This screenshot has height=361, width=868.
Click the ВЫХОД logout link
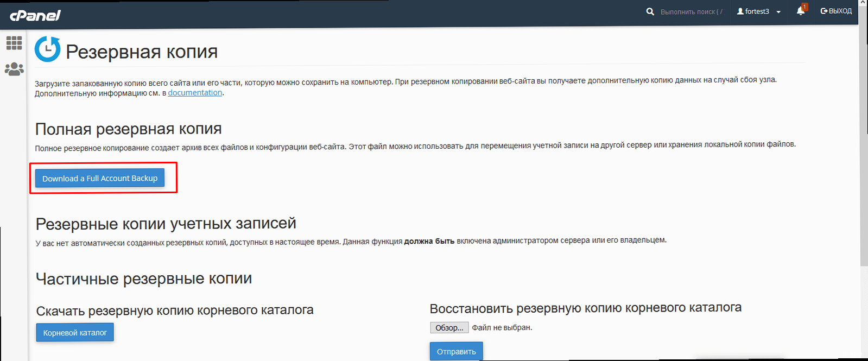click(x=836, y=11)
